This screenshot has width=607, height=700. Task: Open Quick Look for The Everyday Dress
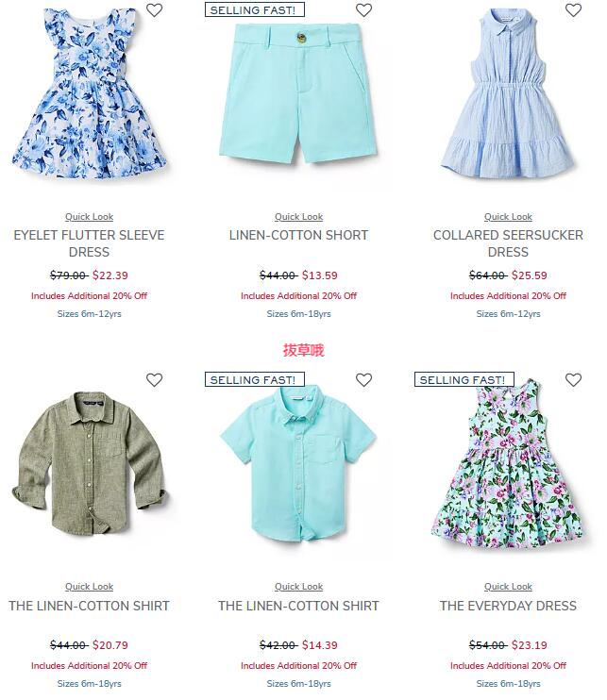click(x=508, y=586)
